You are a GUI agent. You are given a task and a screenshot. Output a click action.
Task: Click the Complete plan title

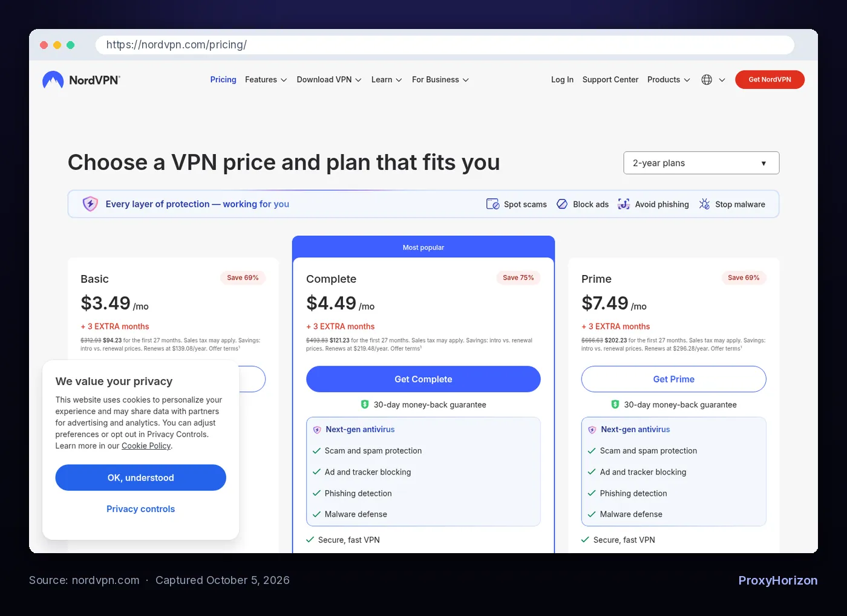[331, 279]
